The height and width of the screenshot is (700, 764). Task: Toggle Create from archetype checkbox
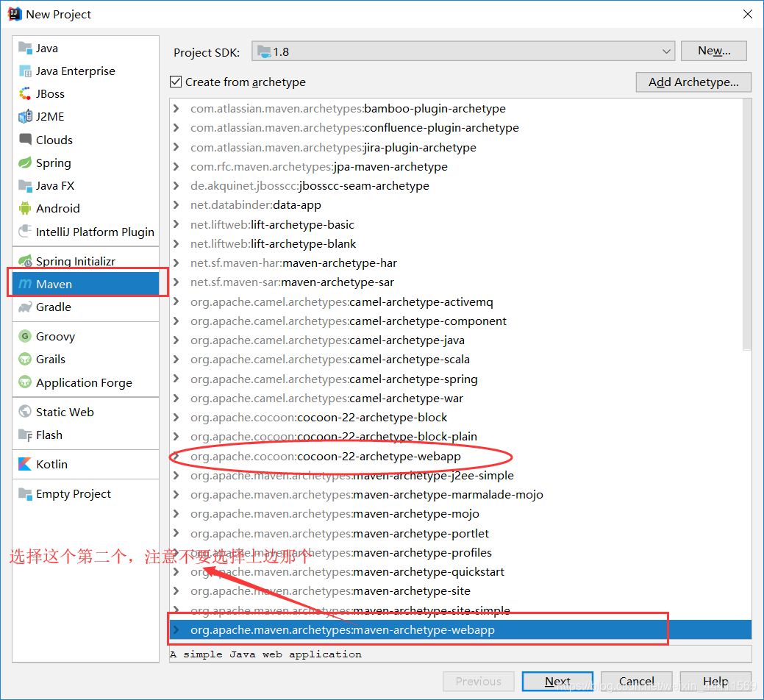coord(176,82)
